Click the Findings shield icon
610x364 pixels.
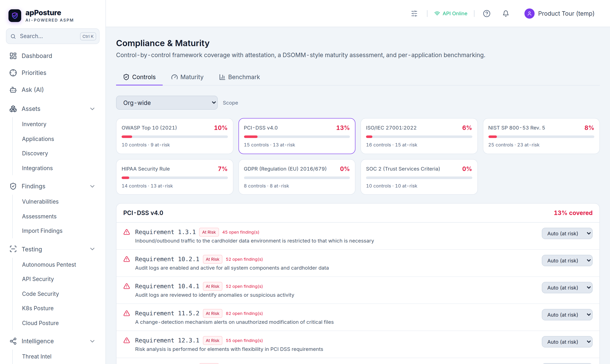click(x=13, y=186)
